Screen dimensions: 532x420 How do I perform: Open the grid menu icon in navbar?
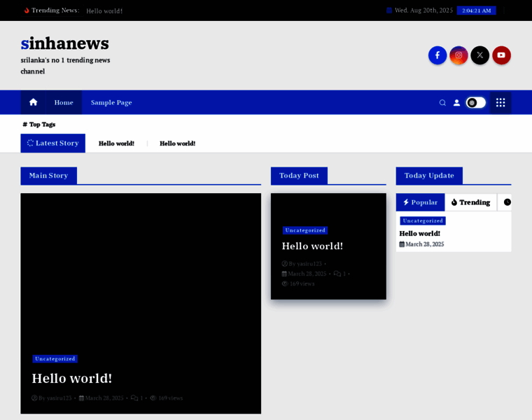tap(500, 103)
